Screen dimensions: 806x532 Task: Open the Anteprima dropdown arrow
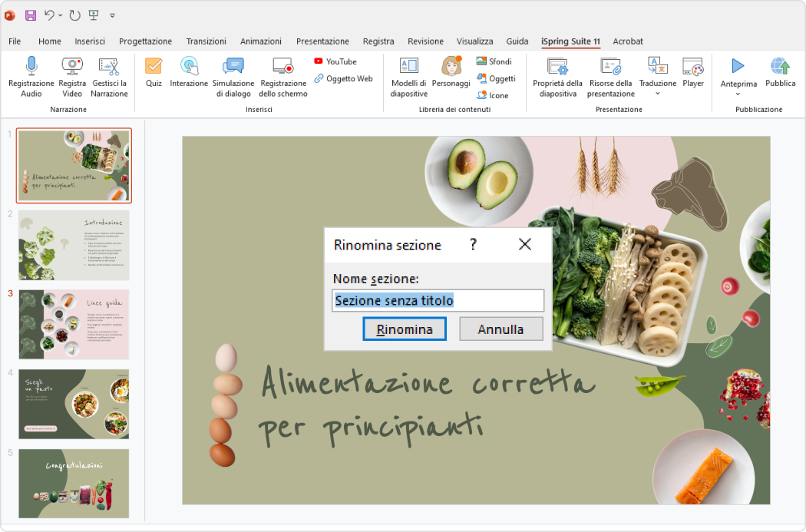click(738, 94)
